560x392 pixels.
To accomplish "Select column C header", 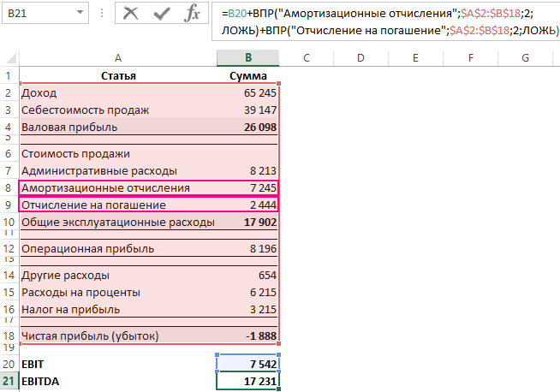I will 307,58.
